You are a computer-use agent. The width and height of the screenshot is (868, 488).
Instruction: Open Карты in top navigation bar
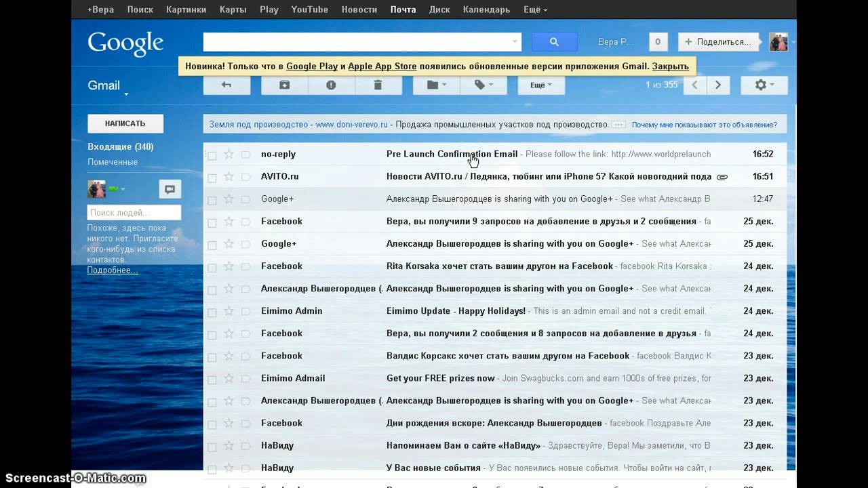click(233, 9)
